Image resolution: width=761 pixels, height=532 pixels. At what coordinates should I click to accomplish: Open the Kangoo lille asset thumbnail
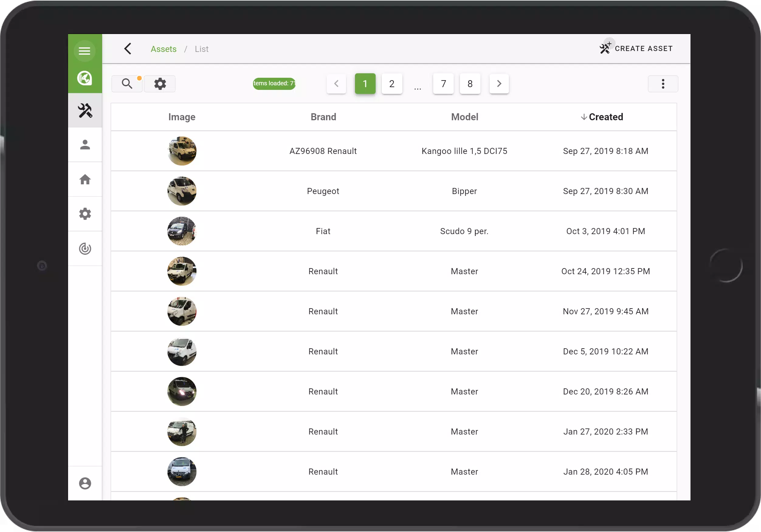(182, 151)
